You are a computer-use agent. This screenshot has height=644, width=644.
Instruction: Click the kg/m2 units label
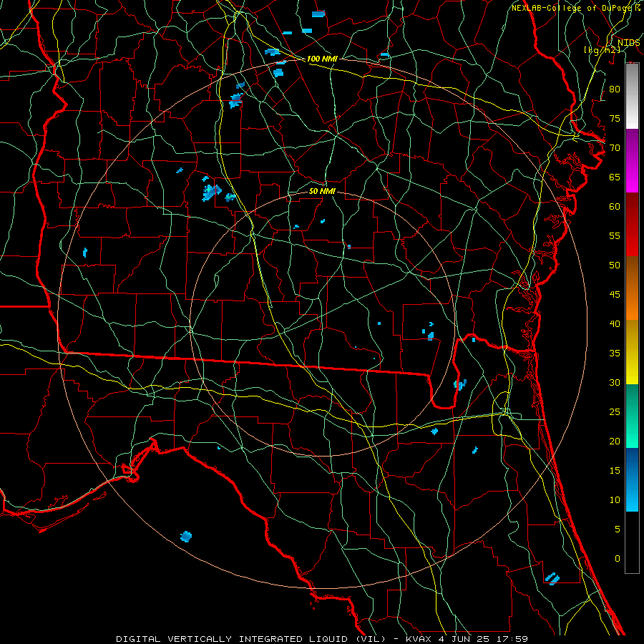coord(602,49)
